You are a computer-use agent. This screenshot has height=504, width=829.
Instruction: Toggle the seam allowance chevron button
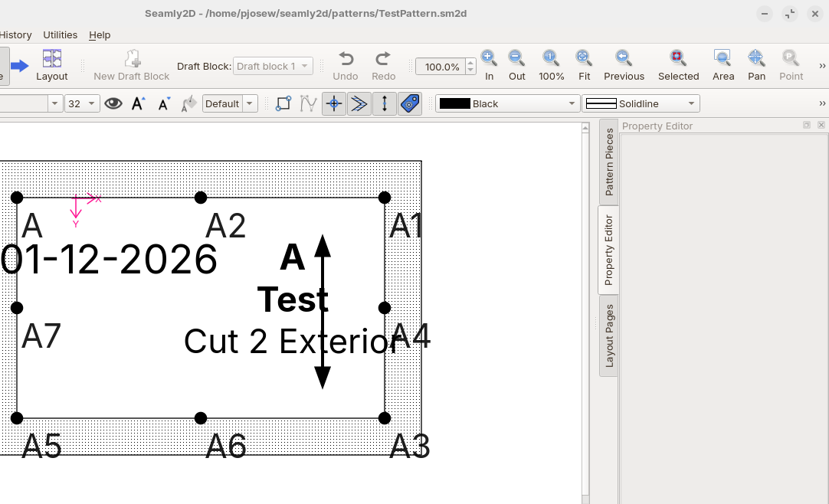(359, 103)
